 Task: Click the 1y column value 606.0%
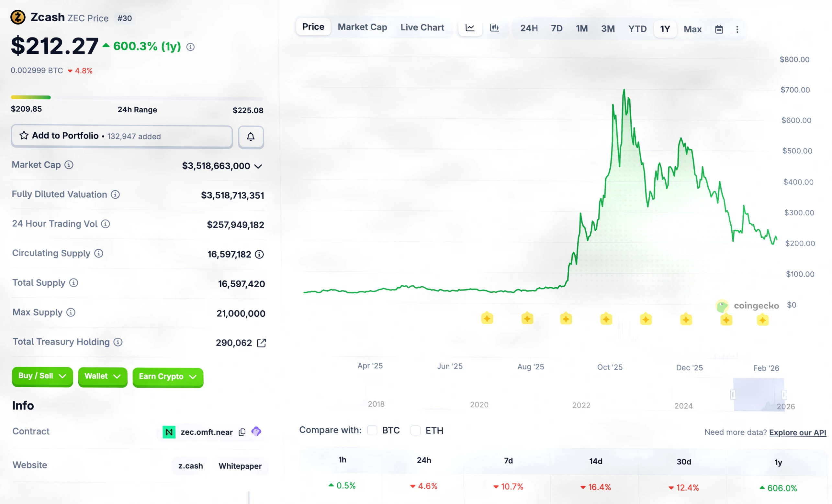point(778,488)
